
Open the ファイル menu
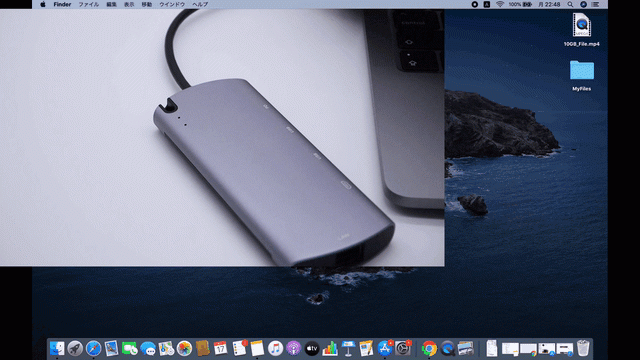pos(89,4)
